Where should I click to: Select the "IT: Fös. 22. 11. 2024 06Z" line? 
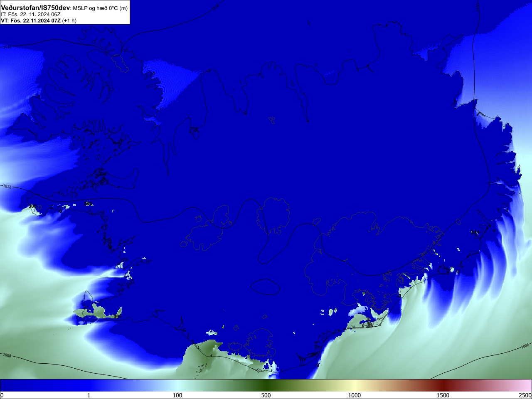point(31,14)
